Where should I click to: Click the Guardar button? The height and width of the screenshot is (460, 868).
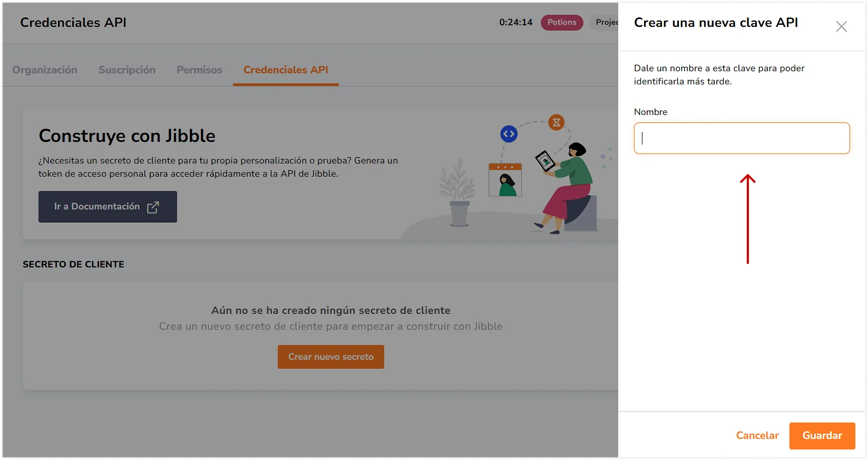pyautogui.click(x=822, y=436)
